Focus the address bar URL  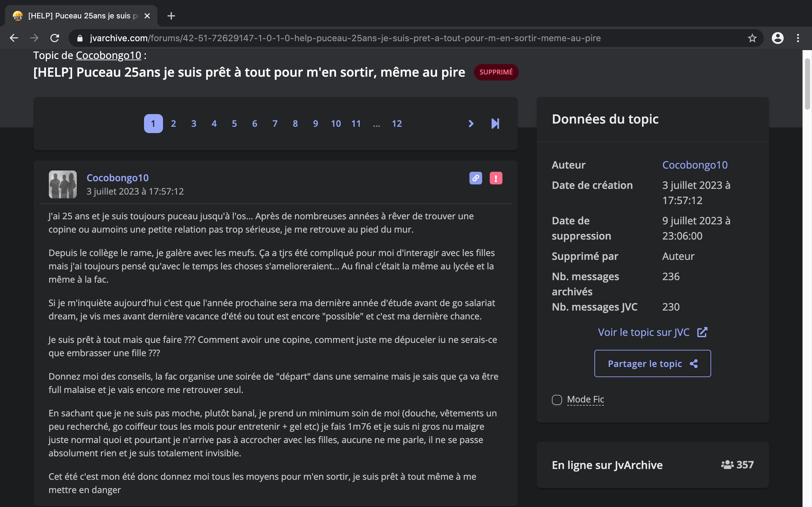tap(345, 38)
